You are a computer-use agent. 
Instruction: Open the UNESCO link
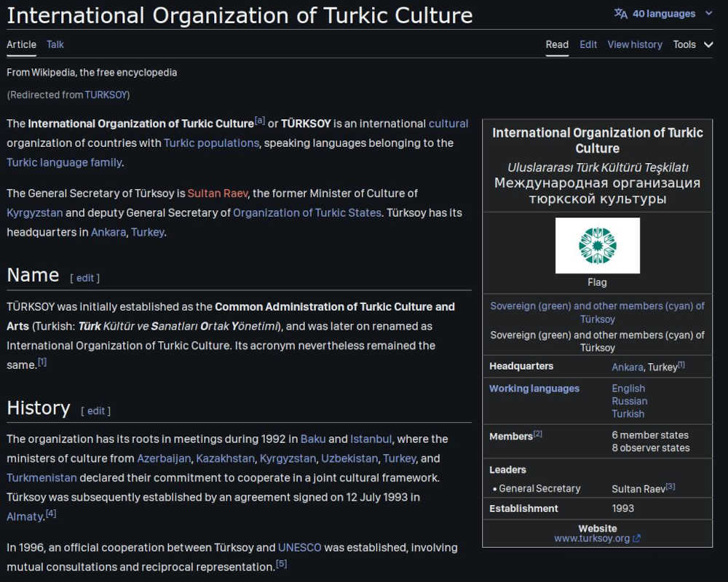point(299,548)
